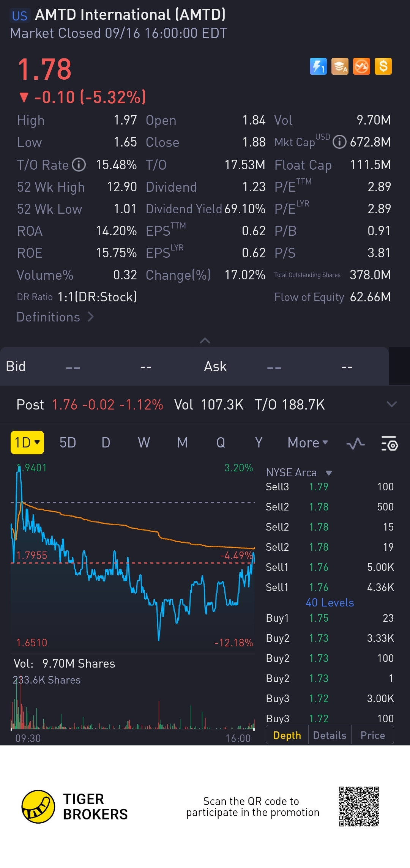
Task: Open the Definitions link
Action: coord(55,317)
